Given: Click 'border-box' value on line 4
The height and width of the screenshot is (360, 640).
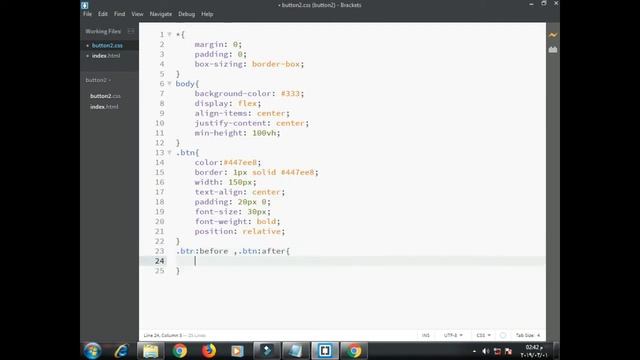Looking at the screenshot, I should click(x=276, y=64).
